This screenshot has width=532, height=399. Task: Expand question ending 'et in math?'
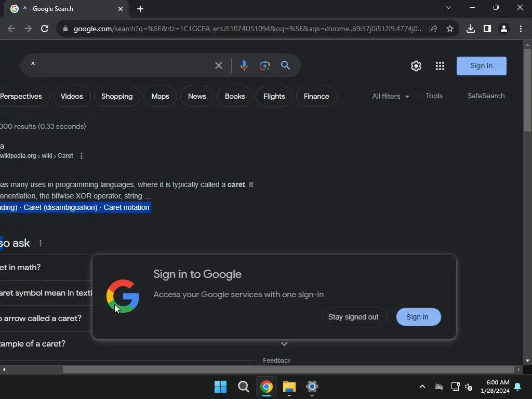click(46, 268)
